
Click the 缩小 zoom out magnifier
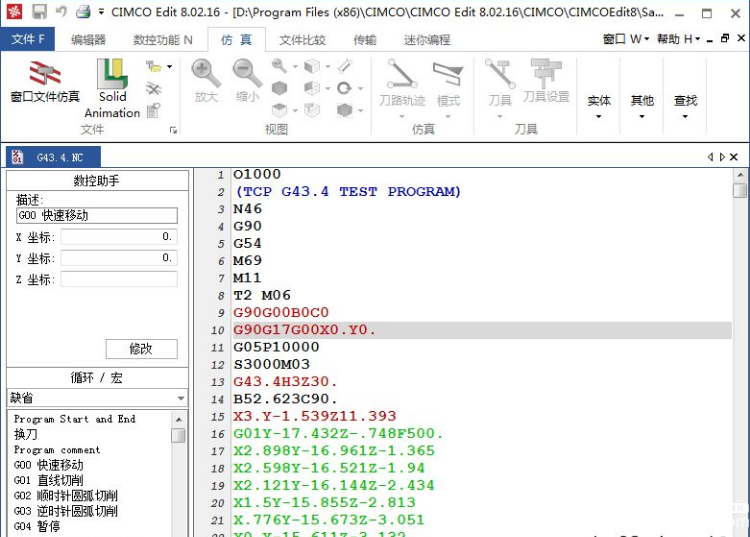coord(247,81)
